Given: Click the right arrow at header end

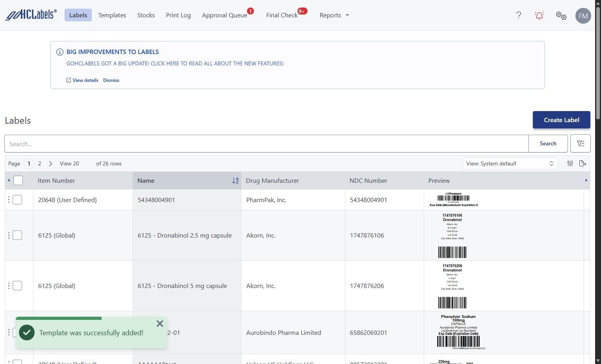Looking at the screenshot, I should tap(586, 180).
